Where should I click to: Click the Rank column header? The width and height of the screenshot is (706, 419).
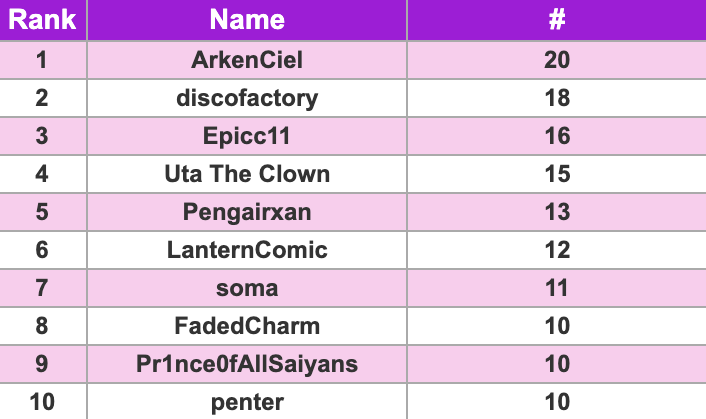[x=43, y=20]
